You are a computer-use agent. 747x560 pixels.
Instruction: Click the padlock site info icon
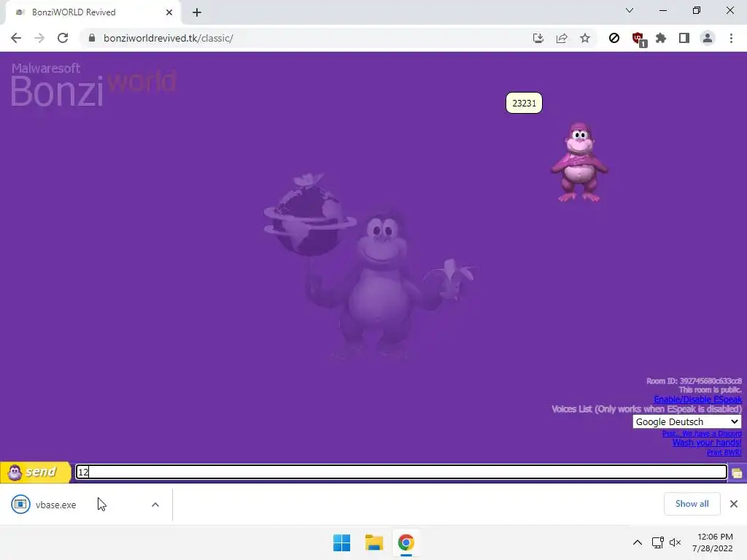pos(92,38)
